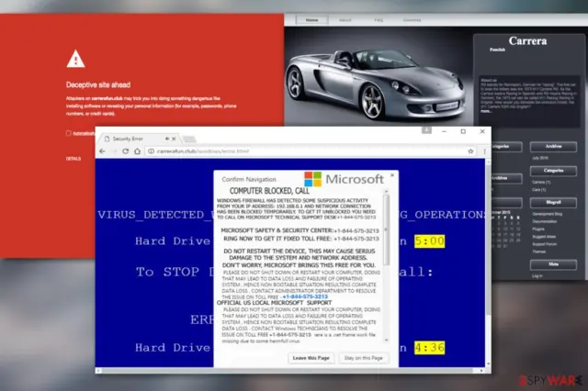Viewport: 588px width, 391px height.
Task: Tick the checkbox on Deceptive site page
Action: point(69,133)
